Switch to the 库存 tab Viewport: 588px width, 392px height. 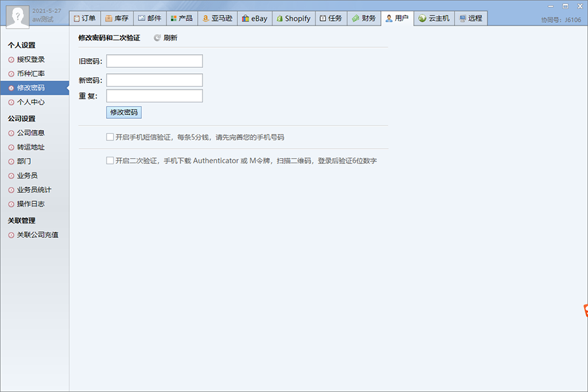coord(117,18)
